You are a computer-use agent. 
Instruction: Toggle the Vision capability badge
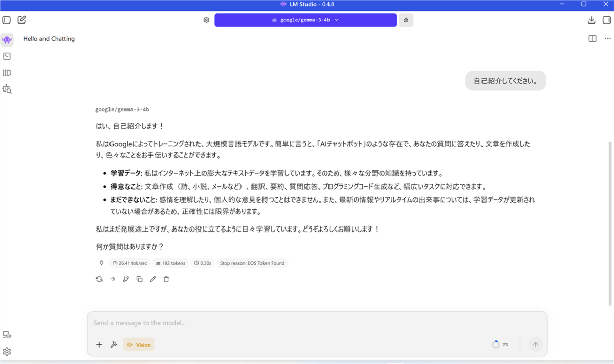(139, 345)
